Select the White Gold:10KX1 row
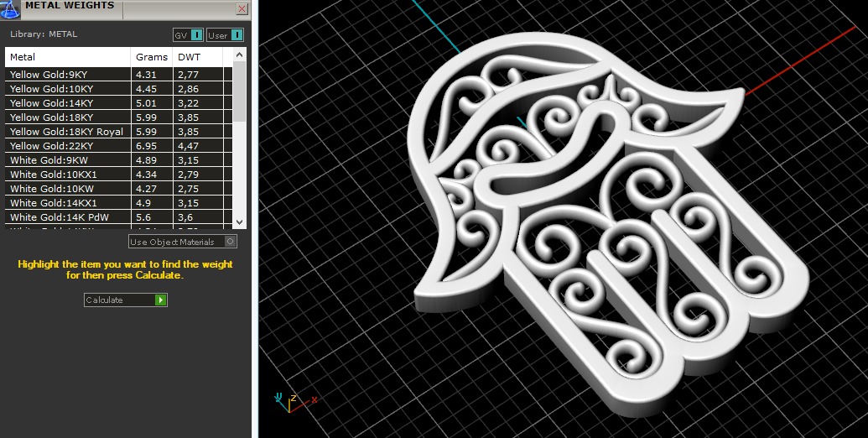The height and width of the screenshot is (438, 868). click(118, 175)
